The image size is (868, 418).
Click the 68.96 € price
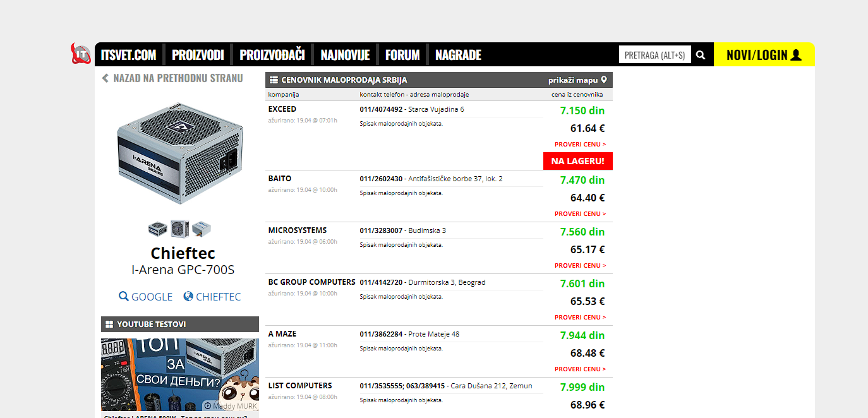(x=588, y=405)
